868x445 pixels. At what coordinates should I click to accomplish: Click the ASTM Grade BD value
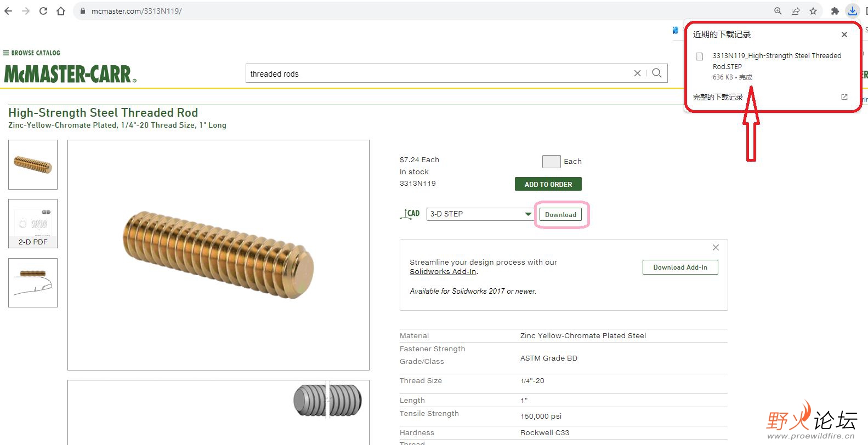549,358
